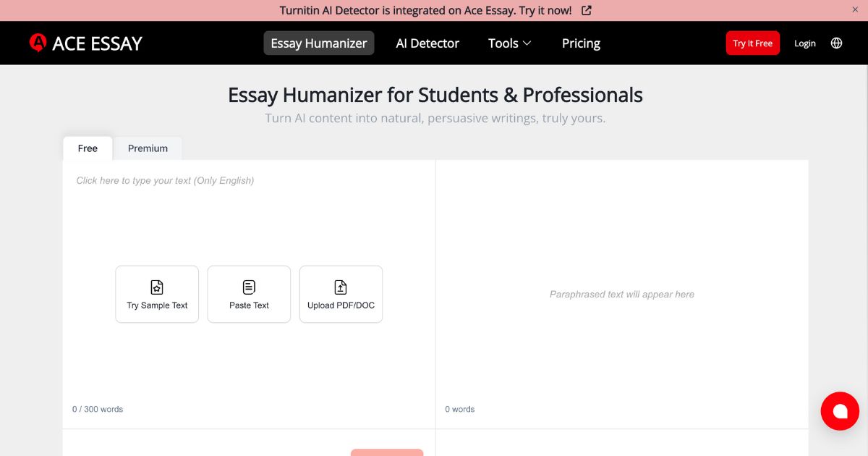Click the Upload PDF/DOC button
Image resolution: width=868 pixels, height=456 pixels.
[x=341, y=294]
